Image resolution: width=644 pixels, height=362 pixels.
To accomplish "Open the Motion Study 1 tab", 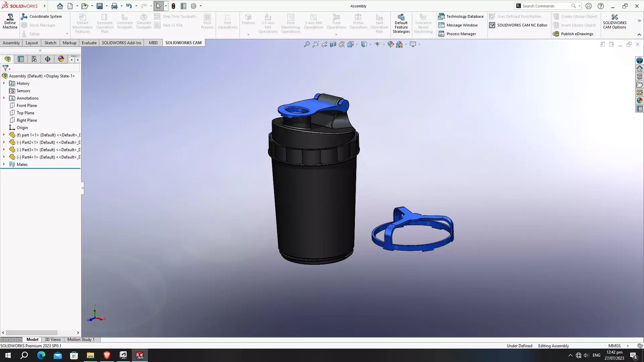I will point(81,340).
